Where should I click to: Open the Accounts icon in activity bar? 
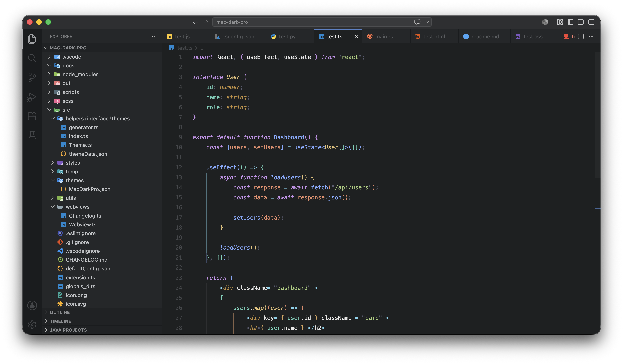[x=32, y=305]
